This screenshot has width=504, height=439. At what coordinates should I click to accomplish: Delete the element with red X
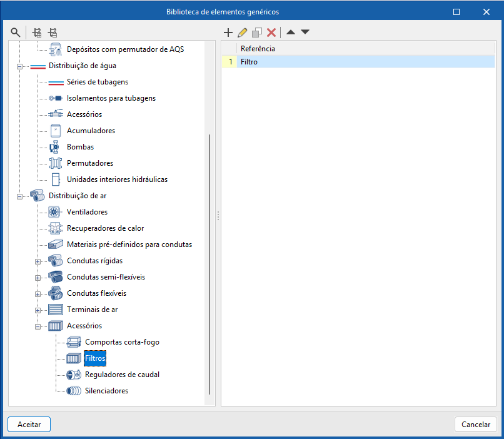[x=271, y=32]
